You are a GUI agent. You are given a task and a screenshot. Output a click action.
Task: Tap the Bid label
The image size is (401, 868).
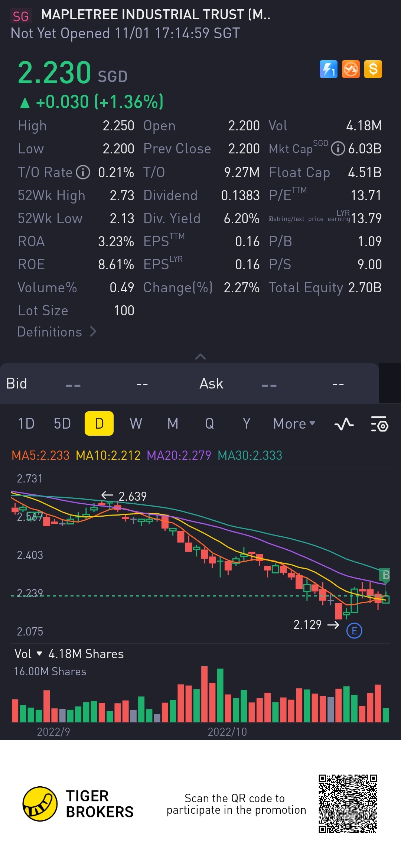(x=17, y=383)
